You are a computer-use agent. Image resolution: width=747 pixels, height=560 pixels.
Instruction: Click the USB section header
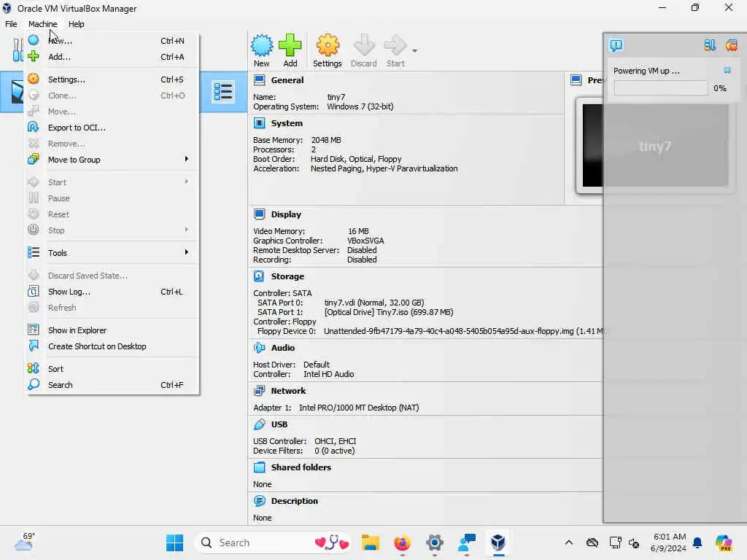click(x=279, y=424)
